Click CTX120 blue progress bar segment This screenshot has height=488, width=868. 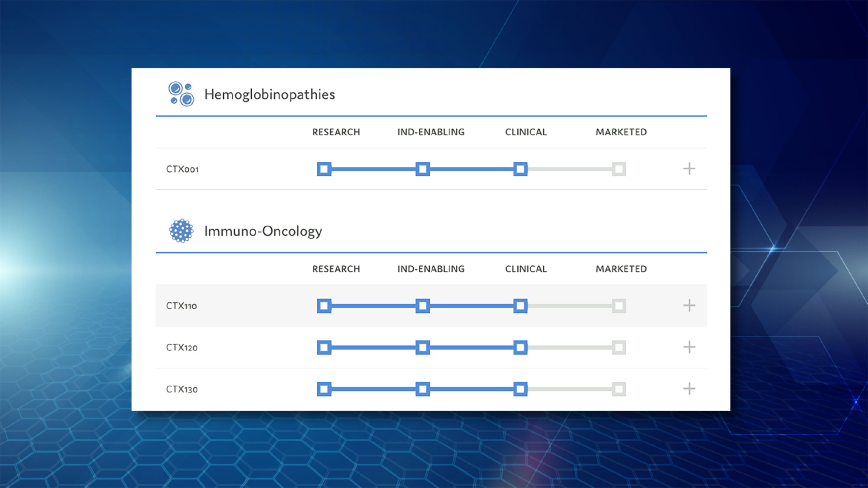click(x=422, y=347)
